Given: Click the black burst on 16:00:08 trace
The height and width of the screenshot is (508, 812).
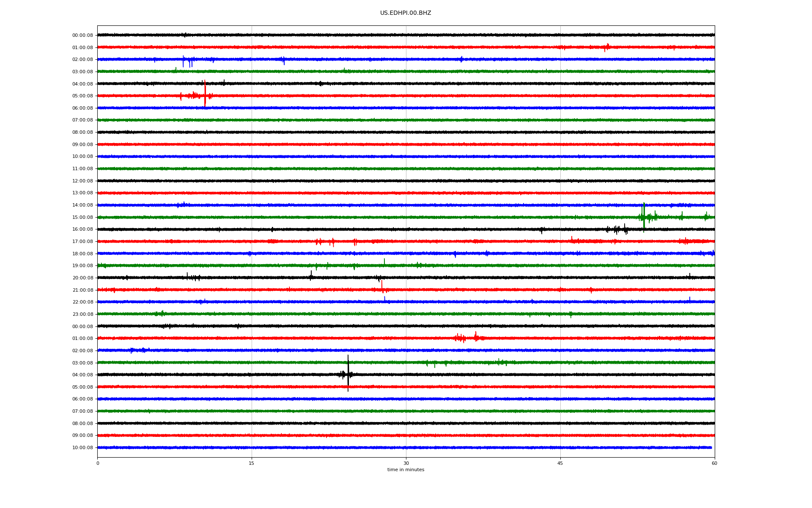Looking at the screenshot, I should tap(617, 229).
